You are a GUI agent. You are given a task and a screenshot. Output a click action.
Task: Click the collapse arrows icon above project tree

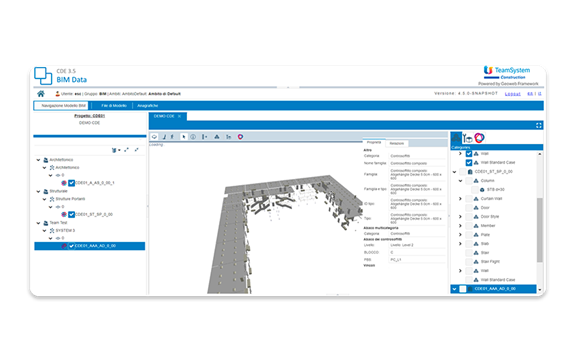pos(137,150)
